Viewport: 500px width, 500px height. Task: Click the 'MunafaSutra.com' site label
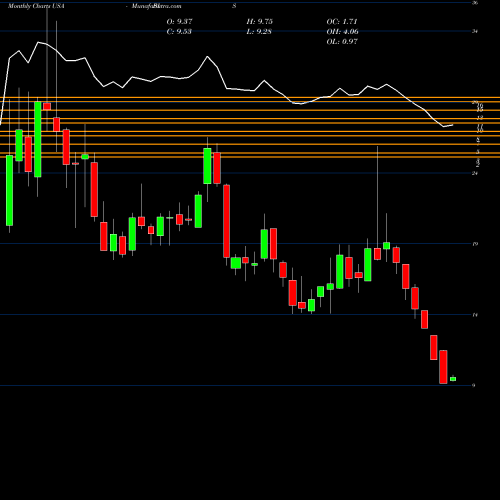(x=157, y=6)
